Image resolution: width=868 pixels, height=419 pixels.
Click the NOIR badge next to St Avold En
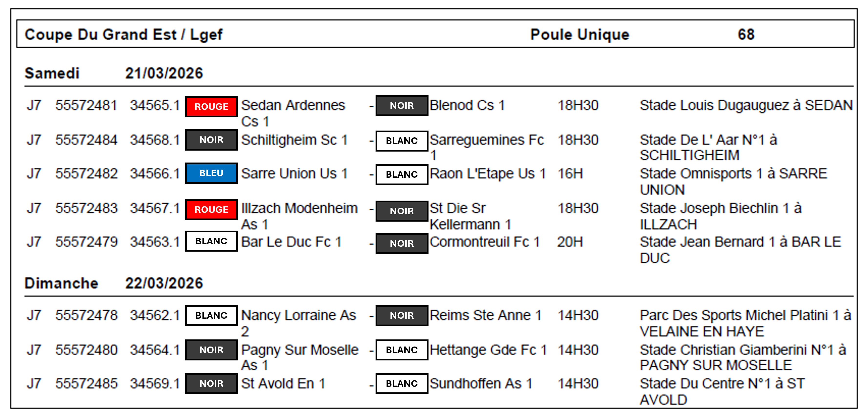[211, 384]
